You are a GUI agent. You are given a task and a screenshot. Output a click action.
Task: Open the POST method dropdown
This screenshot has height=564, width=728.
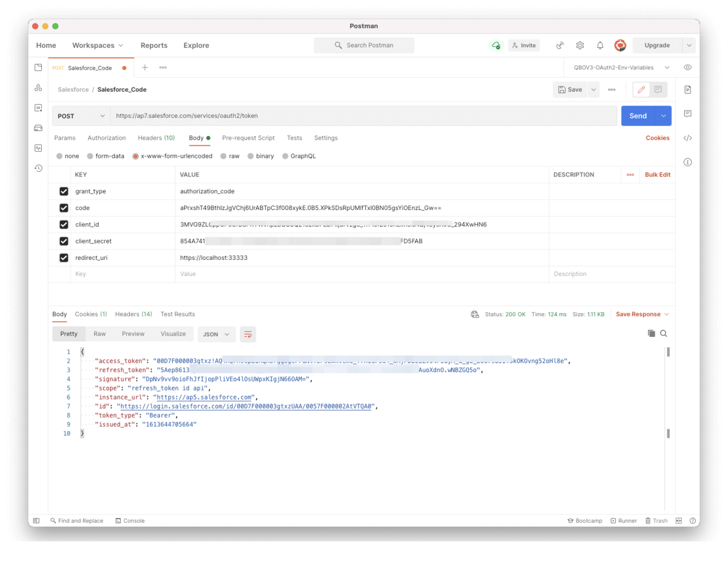[x=81, y=116]
